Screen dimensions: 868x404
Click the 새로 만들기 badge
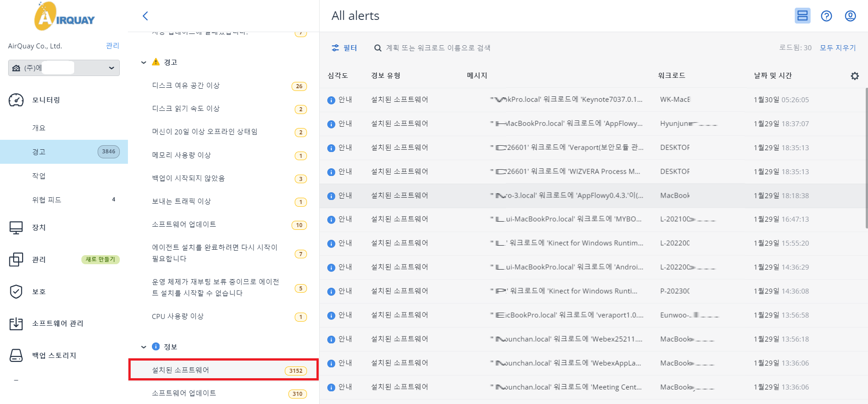click(x=100, y=259)
